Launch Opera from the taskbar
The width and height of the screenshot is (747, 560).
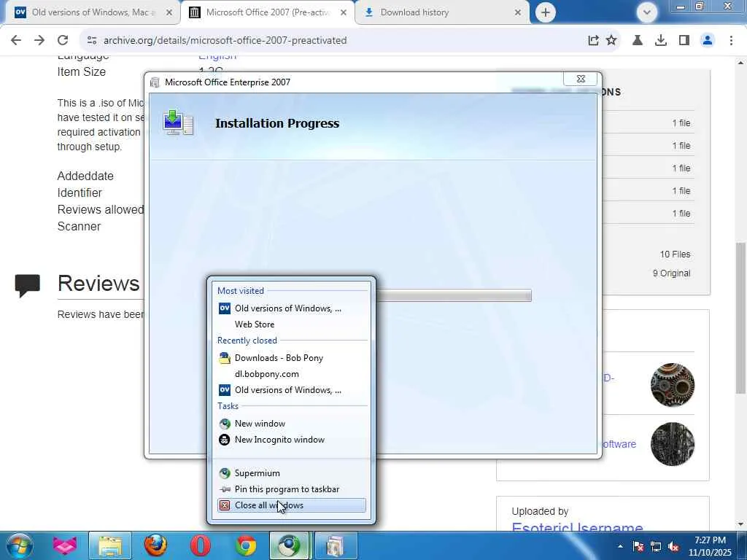point(201,545)
